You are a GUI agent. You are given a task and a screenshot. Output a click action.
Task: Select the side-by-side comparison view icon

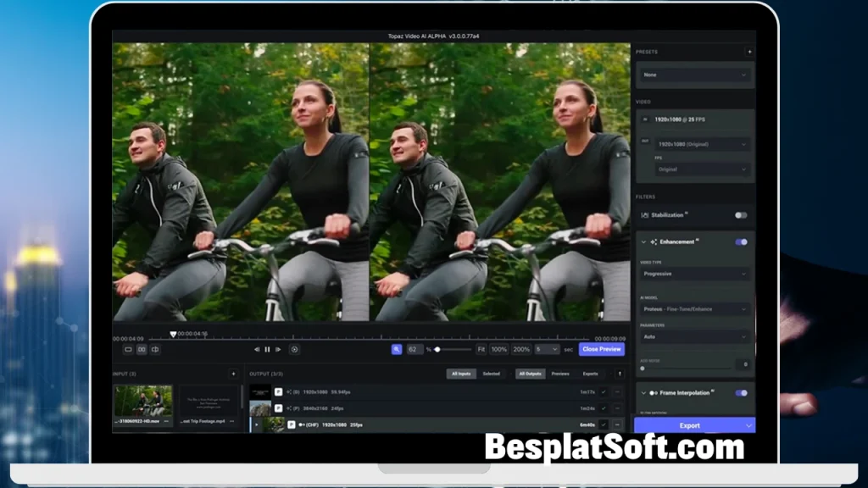pos(143,349)
